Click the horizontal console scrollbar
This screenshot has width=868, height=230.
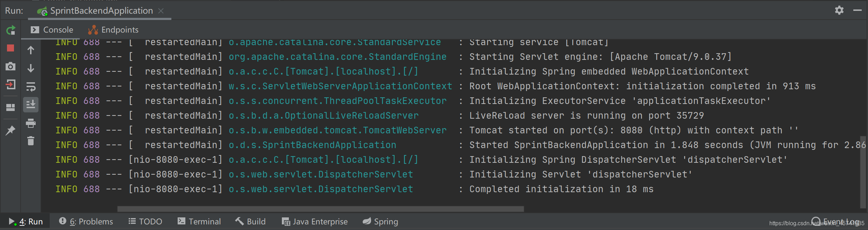click(320, 209)
